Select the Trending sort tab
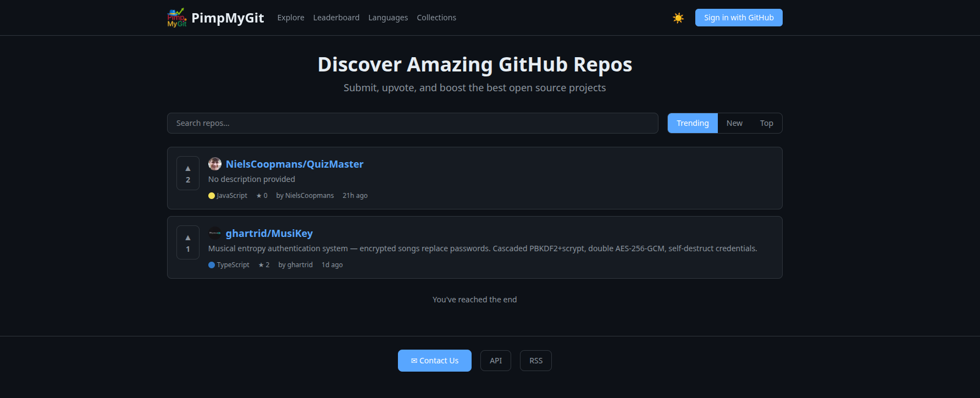This screenshot has width=980, height=398. pos(693,123)
